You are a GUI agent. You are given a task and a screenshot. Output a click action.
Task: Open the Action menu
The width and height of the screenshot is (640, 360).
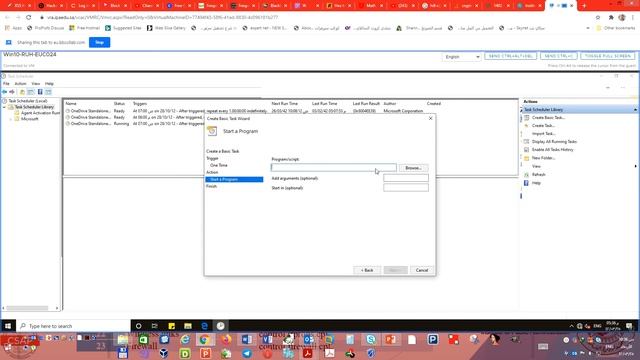(20, 84)
